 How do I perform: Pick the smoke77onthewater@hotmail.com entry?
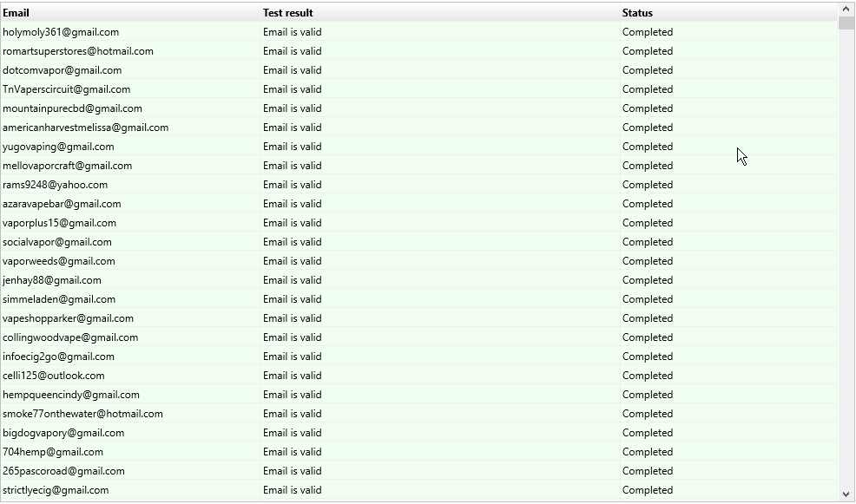tap(82, 414)
